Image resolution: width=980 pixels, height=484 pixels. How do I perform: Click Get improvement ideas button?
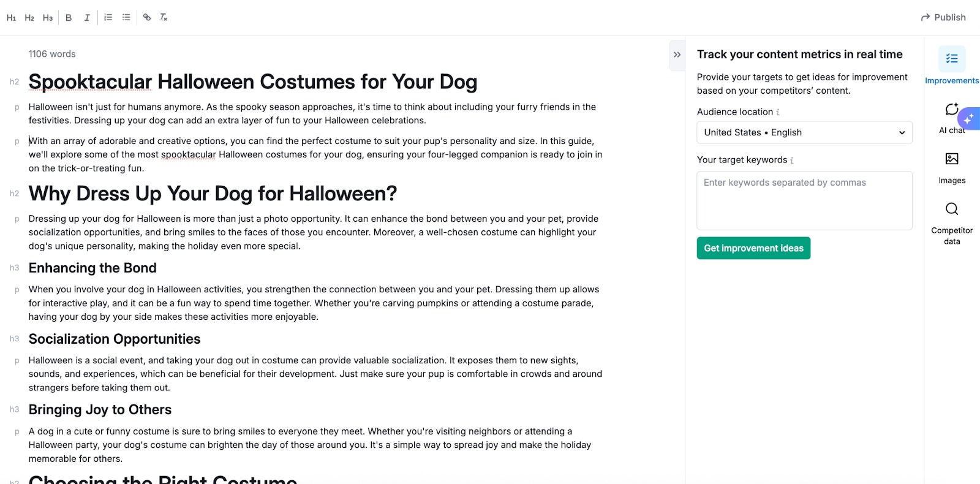753,248
